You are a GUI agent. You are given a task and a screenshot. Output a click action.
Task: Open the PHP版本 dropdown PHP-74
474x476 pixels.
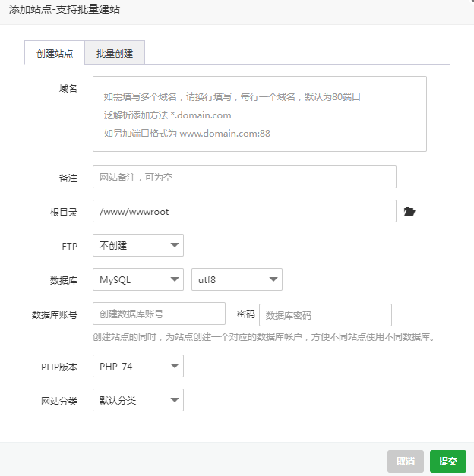point(138,366)
